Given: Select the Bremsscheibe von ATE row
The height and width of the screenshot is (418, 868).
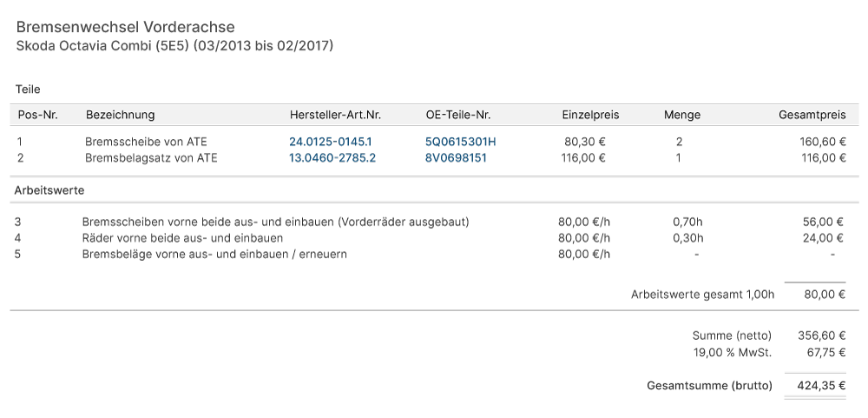Looking at the screenshot, I should point(434,142).
